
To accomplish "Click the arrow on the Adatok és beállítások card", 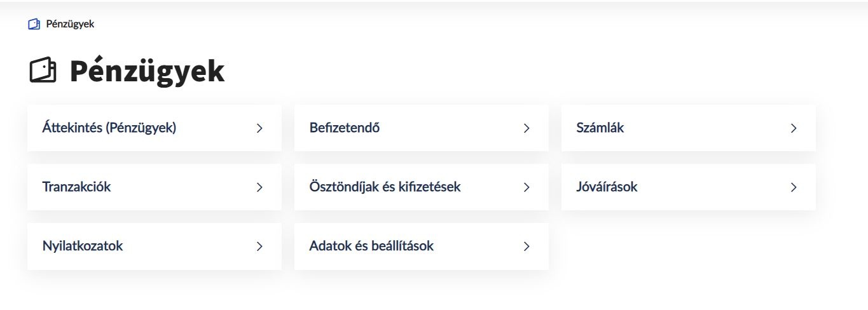I will 527,246.
